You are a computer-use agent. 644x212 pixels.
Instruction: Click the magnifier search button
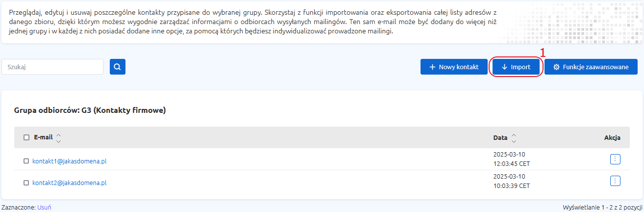tap(118, 67)
